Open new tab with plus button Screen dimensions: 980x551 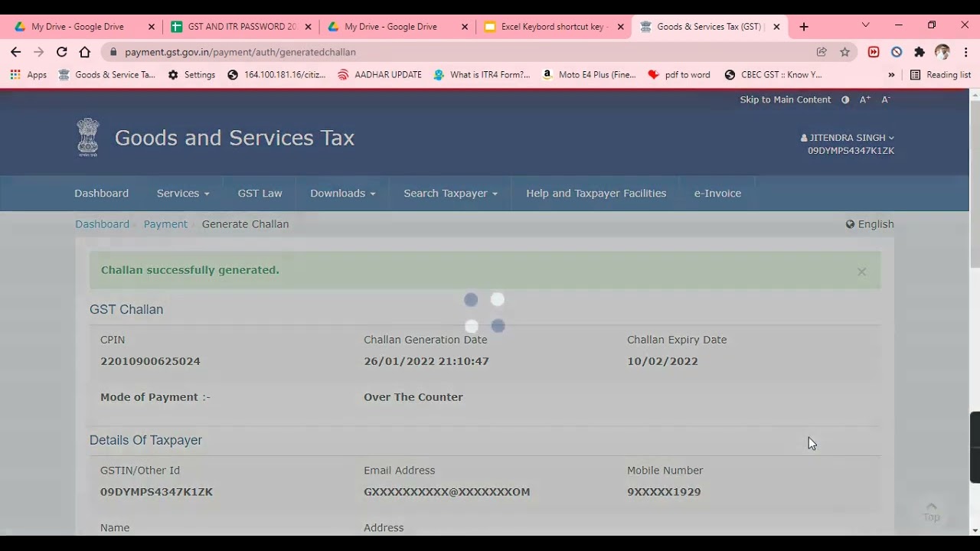tap(804, 26)
